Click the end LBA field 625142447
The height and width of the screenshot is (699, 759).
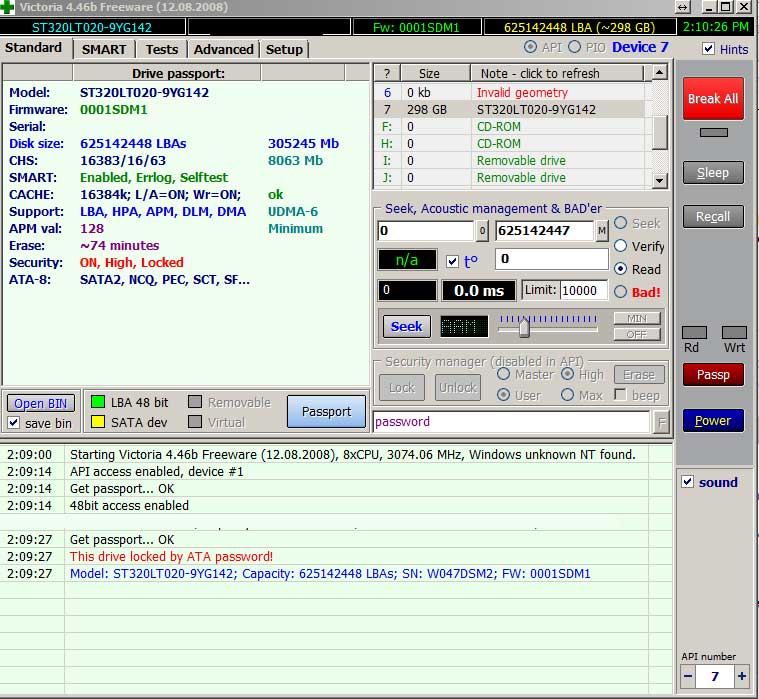544,231
